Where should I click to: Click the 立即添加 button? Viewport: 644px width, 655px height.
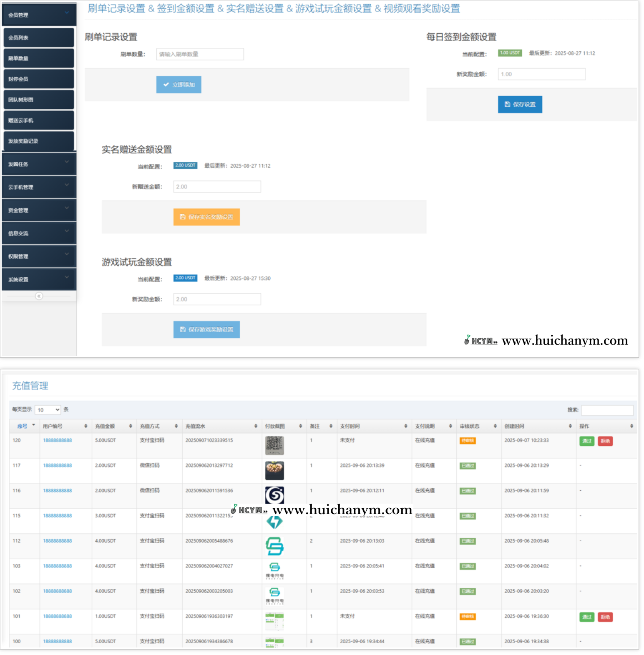(x=179, y=85)
